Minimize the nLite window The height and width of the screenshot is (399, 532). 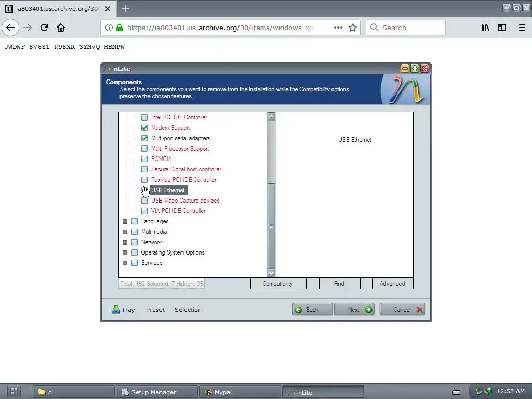click(405, 69)
